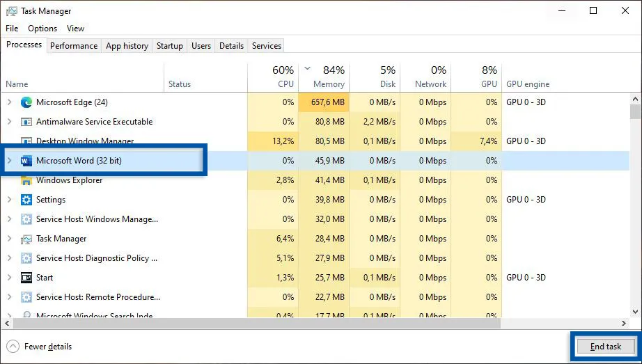Screen dimensions: 642x364
Task: Click Fewer details link
Action: click(48, 347)
